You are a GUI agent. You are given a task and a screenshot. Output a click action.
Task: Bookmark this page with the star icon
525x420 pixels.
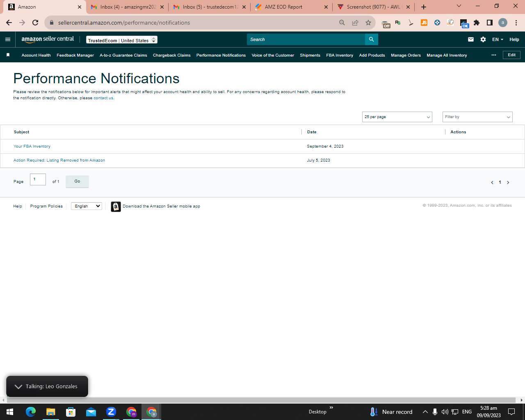[x=368, y=23]
